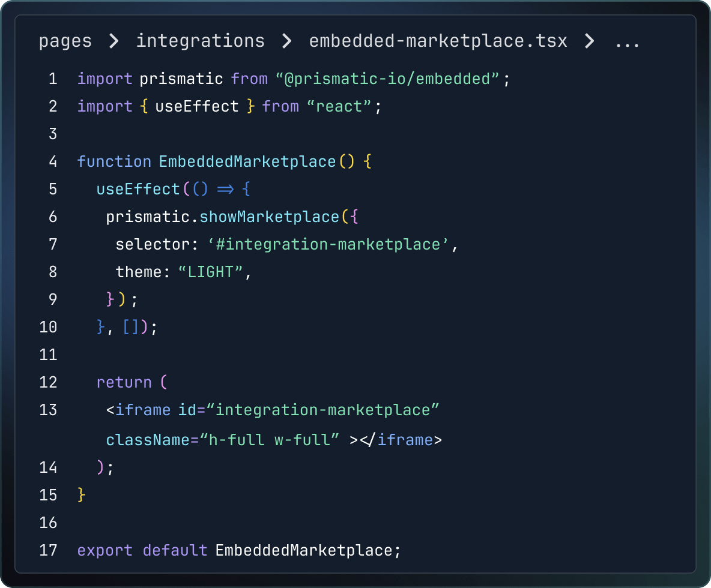
Task: Click the 'pages' breadcrumb segment
Action: click(65, 41)
